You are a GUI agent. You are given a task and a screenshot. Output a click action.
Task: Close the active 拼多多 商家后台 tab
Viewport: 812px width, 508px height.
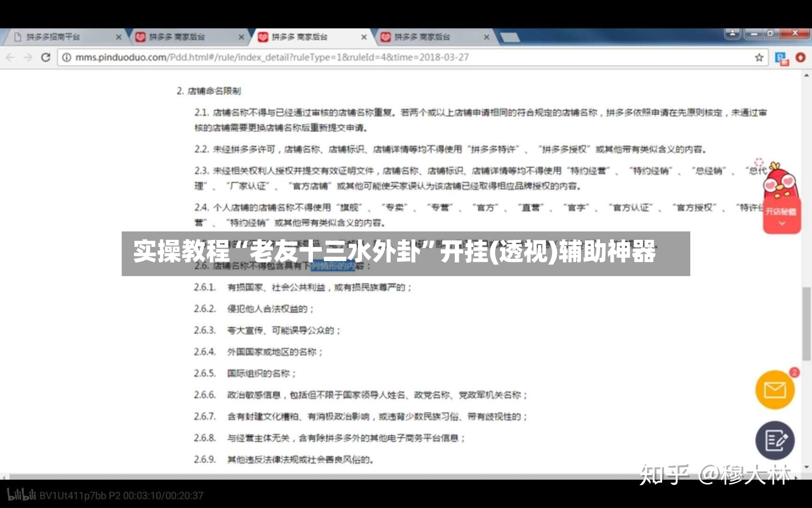364,37
